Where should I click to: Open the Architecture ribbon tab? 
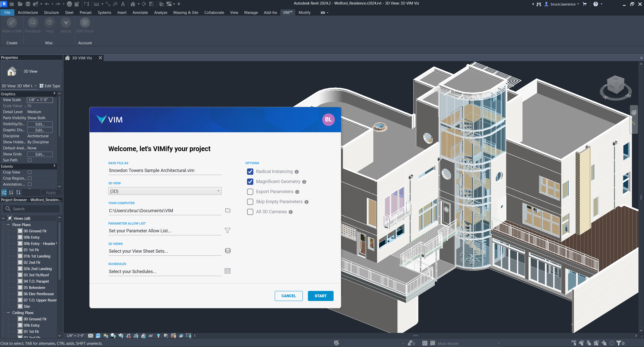point(28,12)
